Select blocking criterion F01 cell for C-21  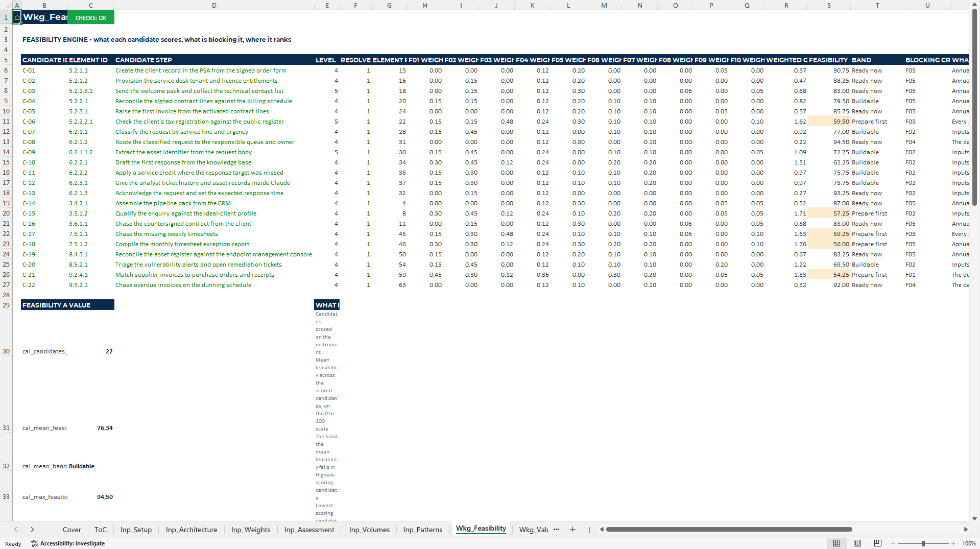[927, 275]
